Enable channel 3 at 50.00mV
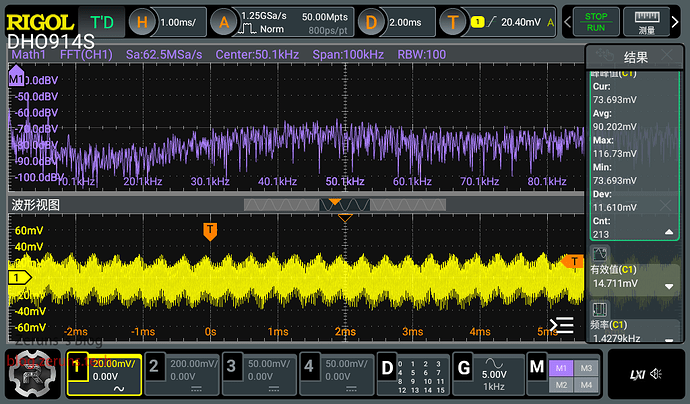 click(x=260, y=375)
